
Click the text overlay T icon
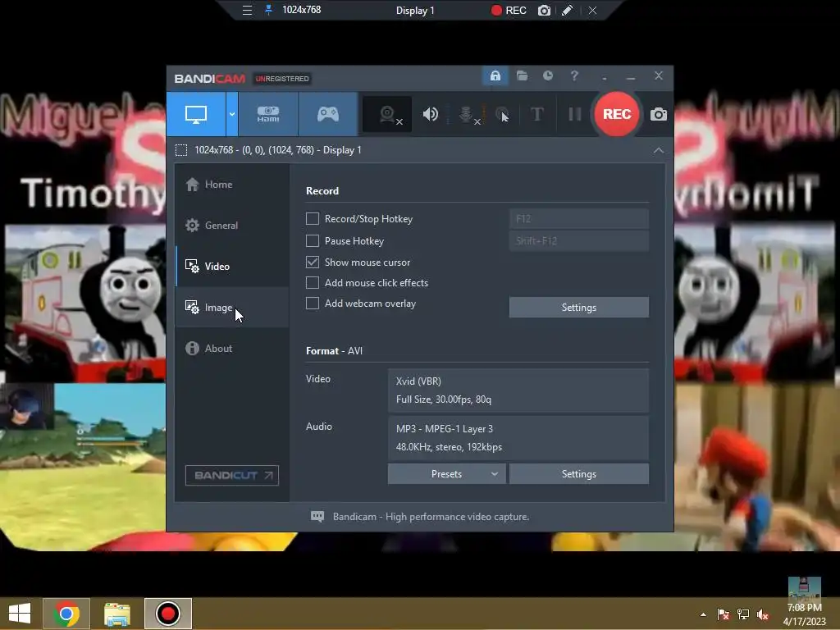[536, 114]
